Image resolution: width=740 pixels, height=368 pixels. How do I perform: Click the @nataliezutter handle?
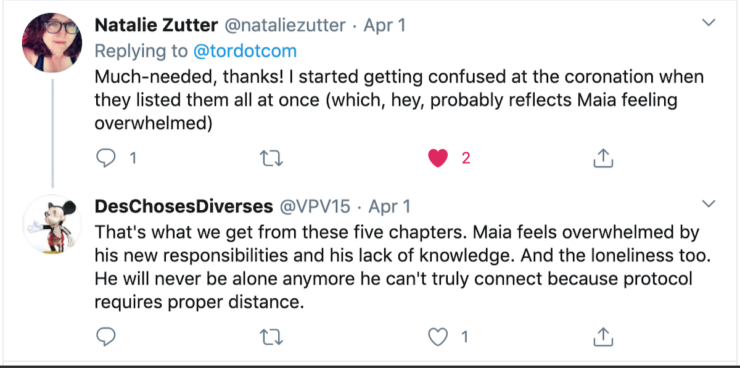tap(284, 25)
